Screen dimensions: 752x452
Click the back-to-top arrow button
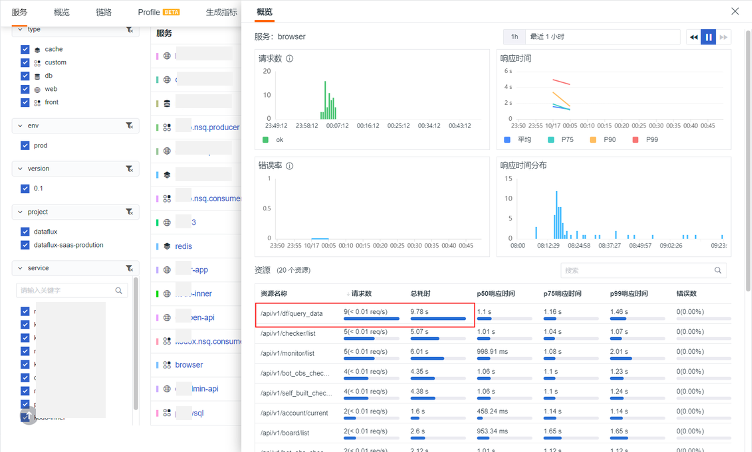28,416
